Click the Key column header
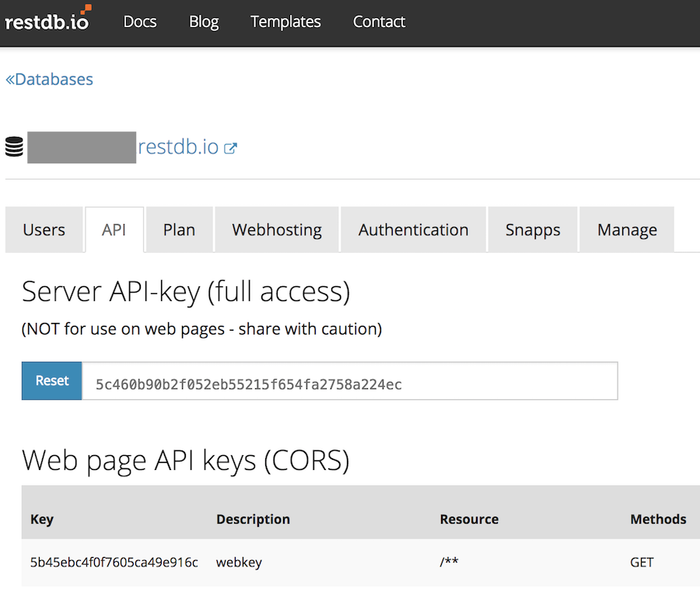This screenshot has height=610, width=700. [42, 519]
